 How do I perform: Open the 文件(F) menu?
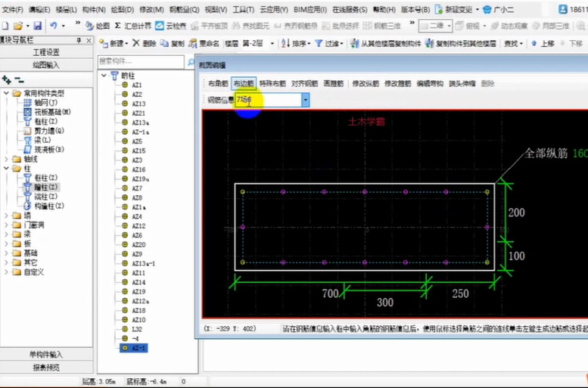coord(12,10)
